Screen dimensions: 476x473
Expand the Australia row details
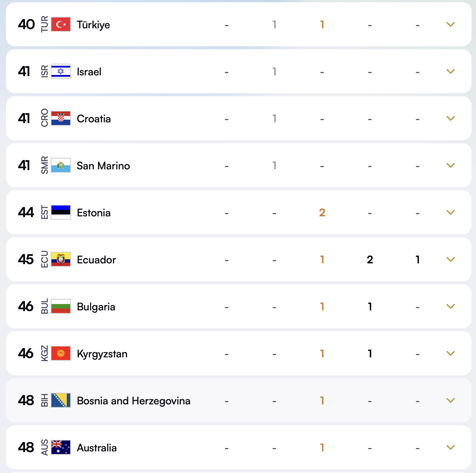click(x=450, y=448)
